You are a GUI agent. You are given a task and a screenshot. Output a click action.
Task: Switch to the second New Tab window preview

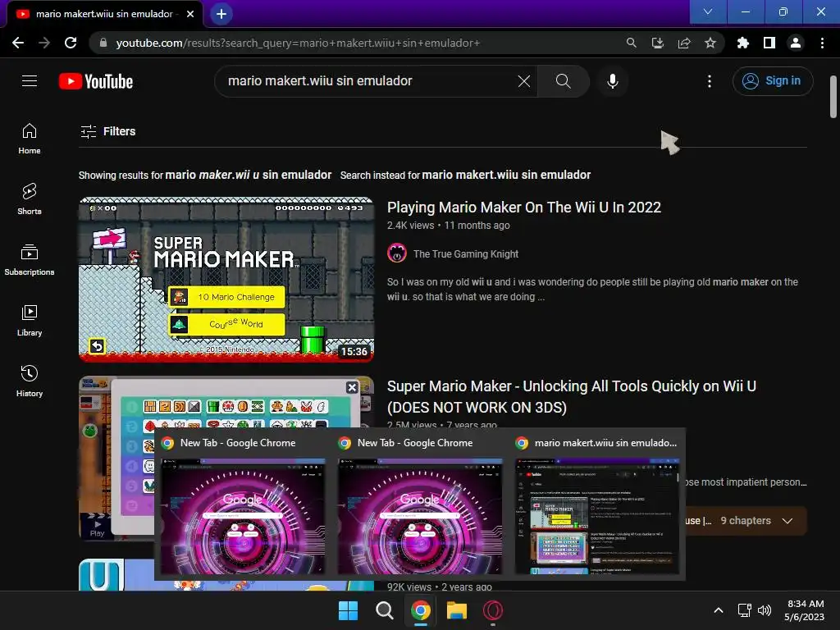pos(420,505)
